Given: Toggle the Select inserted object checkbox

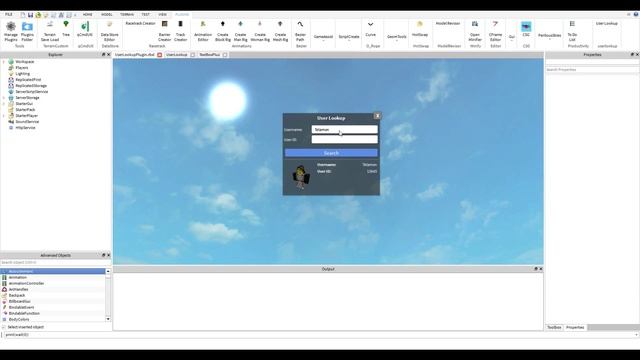Looking at the screenshot, I should pyautogui.click(x=3, y=327).
